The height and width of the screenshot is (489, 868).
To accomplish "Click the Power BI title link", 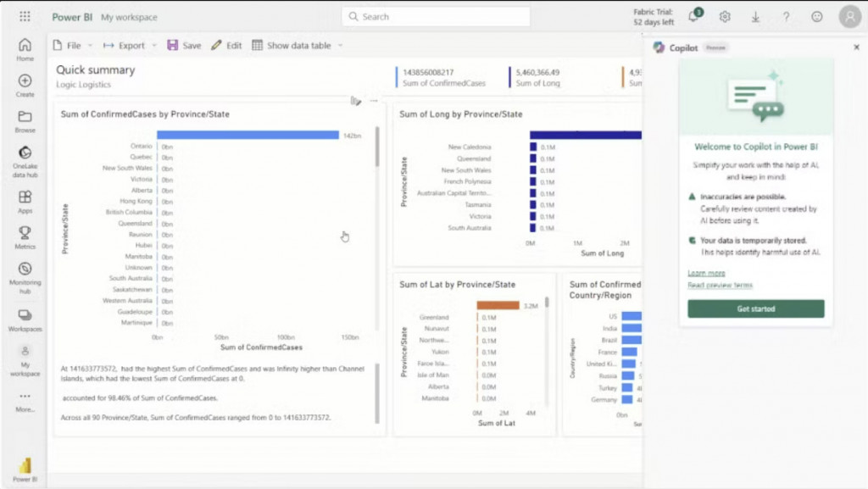I will click(72, 17).
